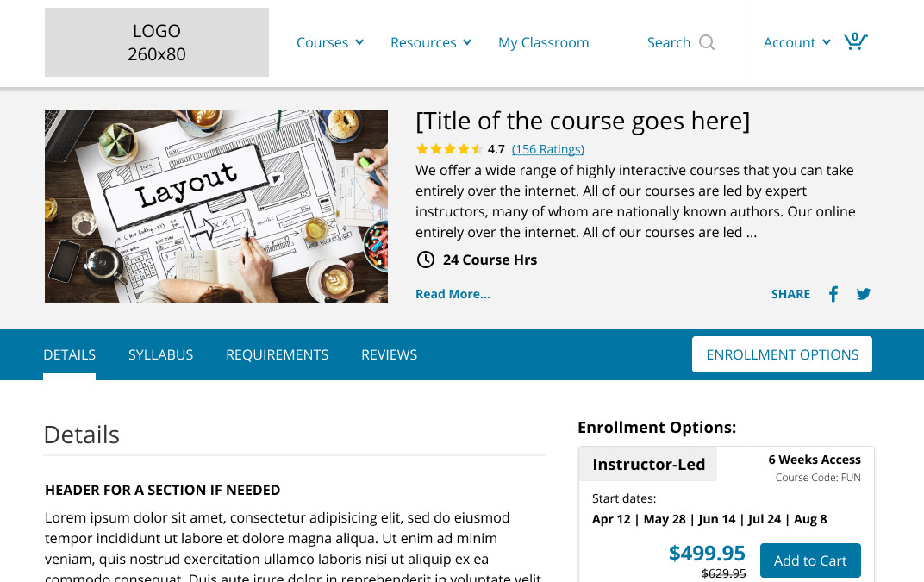Open the Reviews tab
This screenshot has height=582, width=924.
click(x=389, y=354)
